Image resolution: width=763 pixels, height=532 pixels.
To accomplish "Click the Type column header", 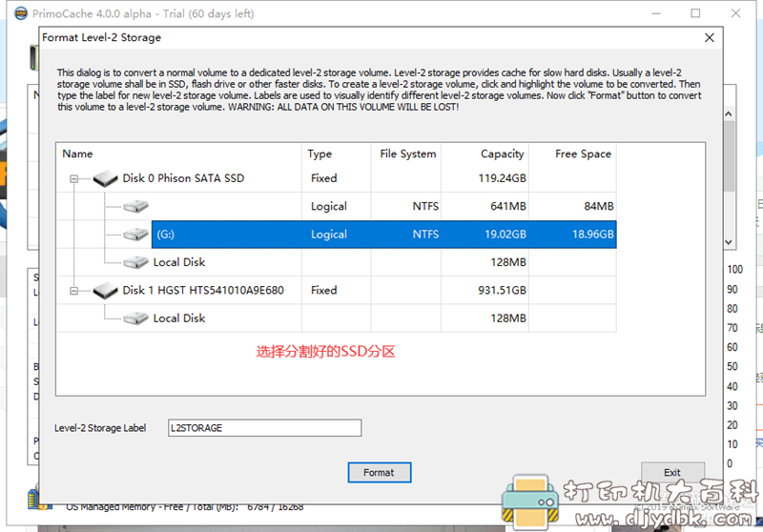I will [320, 153].
